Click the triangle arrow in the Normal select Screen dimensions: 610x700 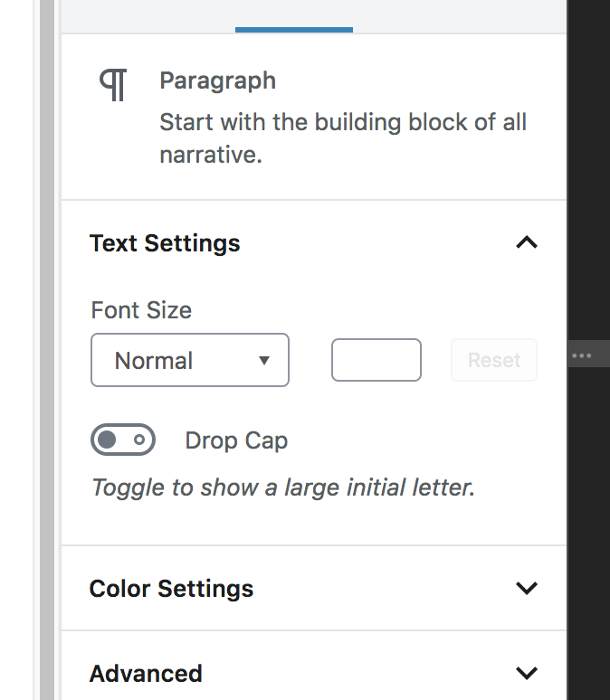(264, 360)
